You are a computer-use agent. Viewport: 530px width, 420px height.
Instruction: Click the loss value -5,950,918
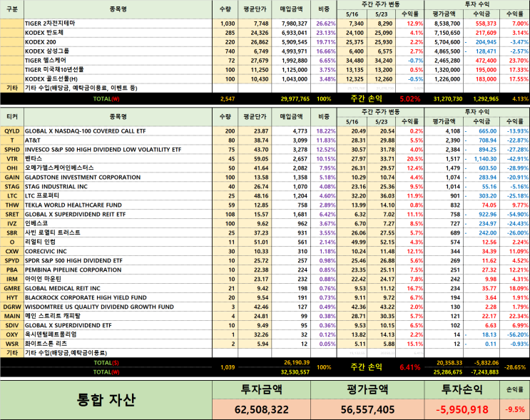pyautogui.click(x=462, y=409)
